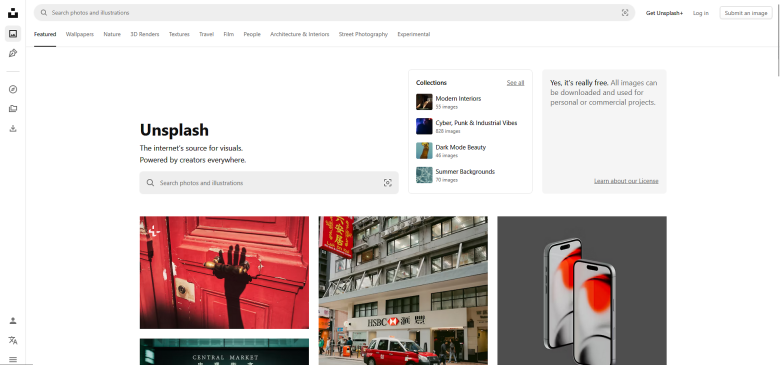The height and width of the screenshot is (365, 780).
Task: Open the Explore compass icon in the sidebar
Action: click(x=13, y=90)
